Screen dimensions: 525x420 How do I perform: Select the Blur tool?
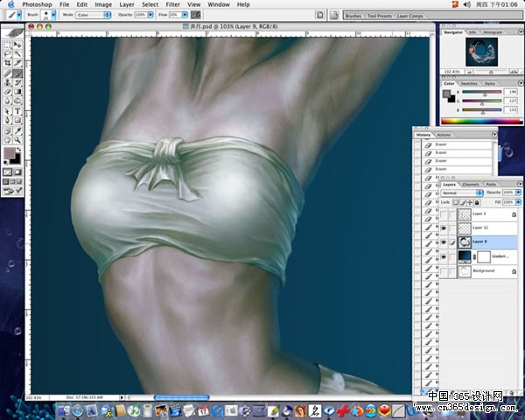pos(7,101)
